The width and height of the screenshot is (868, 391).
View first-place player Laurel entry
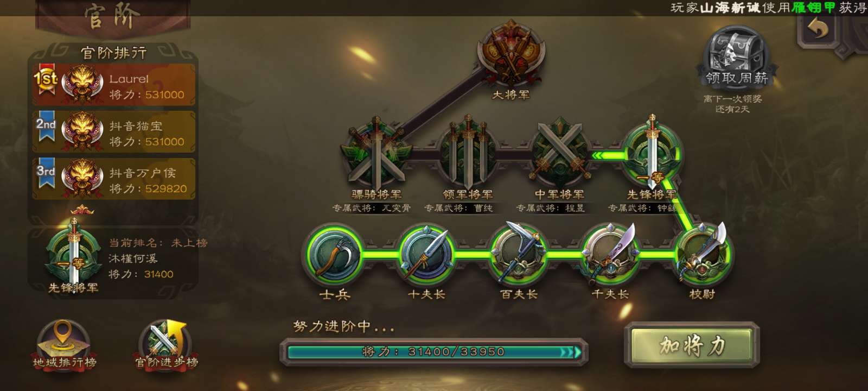tap(114, 85)
